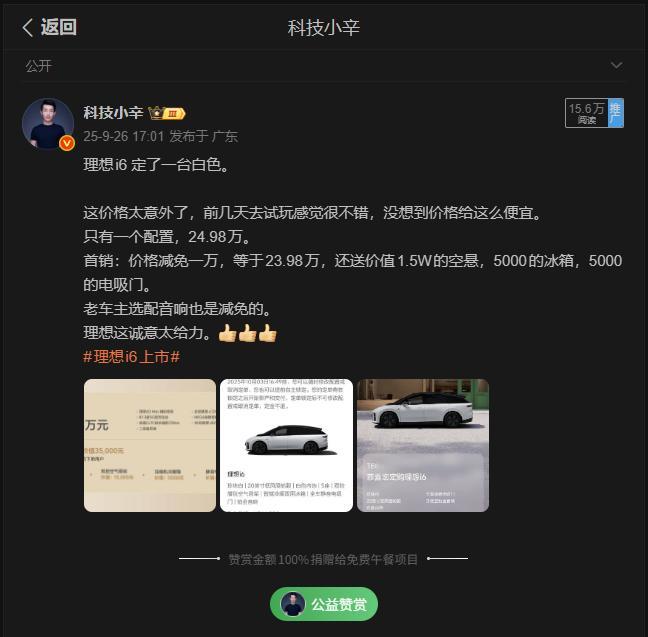Open the 公开 visibility setting label
Viewport: 648px width, 637px height.
click(x=38, y=66)
